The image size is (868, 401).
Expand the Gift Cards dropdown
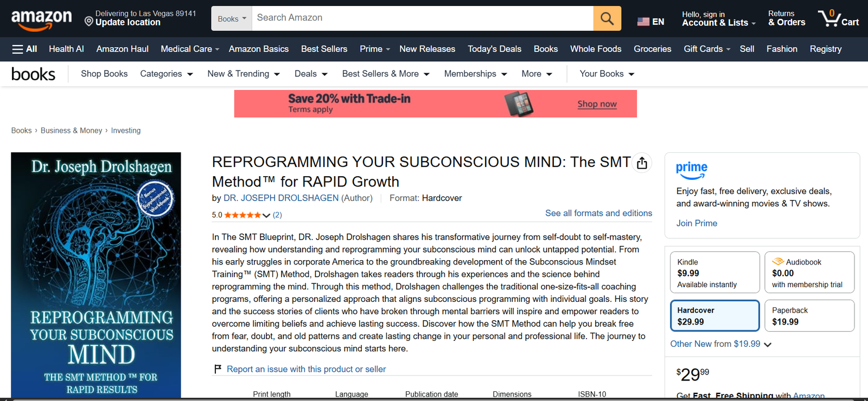tap(707, 49)
